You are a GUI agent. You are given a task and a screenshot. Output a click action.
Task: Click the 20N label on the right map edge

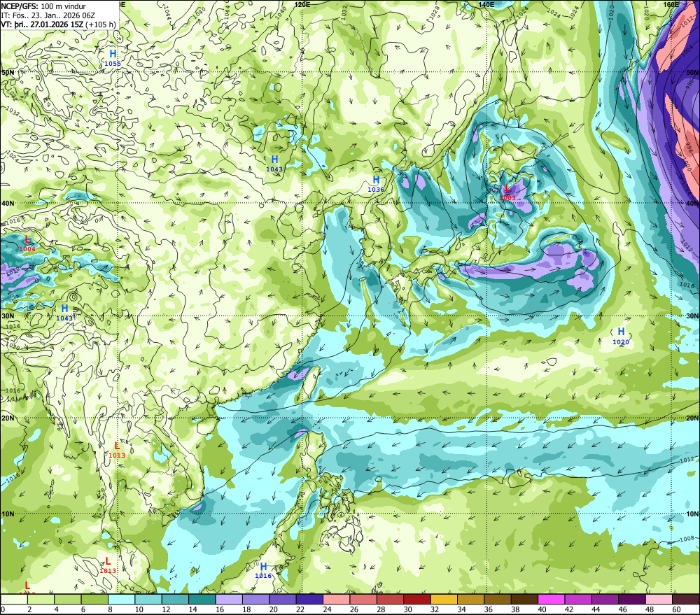(x=692, y=418)
